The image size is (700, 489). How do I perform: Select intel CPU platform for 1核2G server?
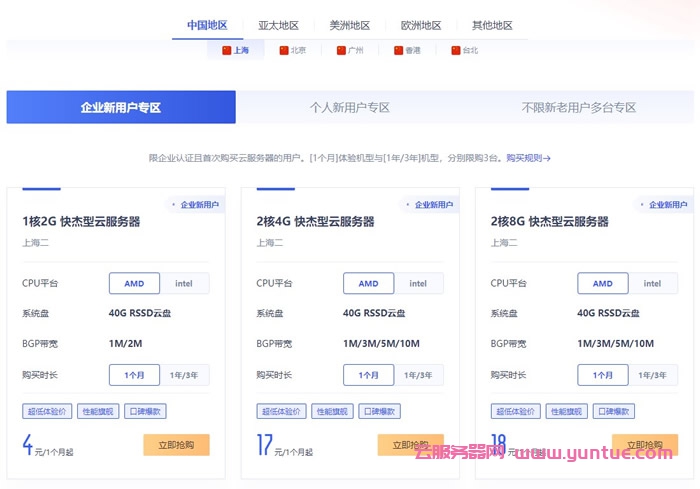coord(184,283)
